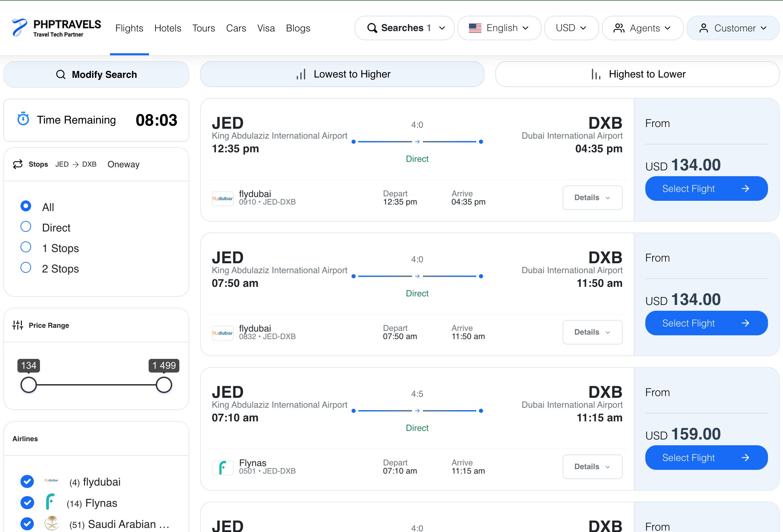Uncheck the Flynas airline checkbox
Screen dimensions: 783x532
click(27, 503)
